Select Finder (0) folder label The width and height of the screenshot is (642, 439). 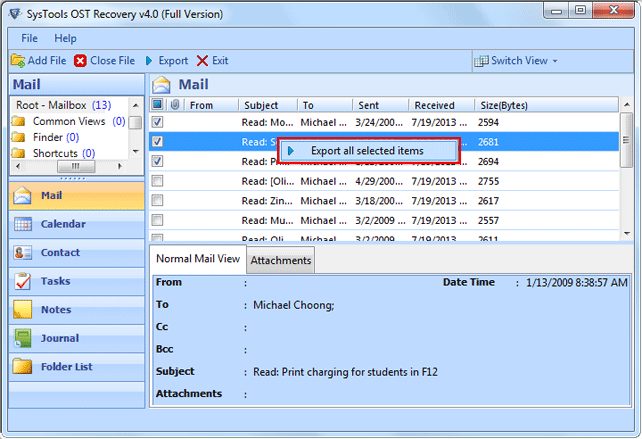pos(56,137)
